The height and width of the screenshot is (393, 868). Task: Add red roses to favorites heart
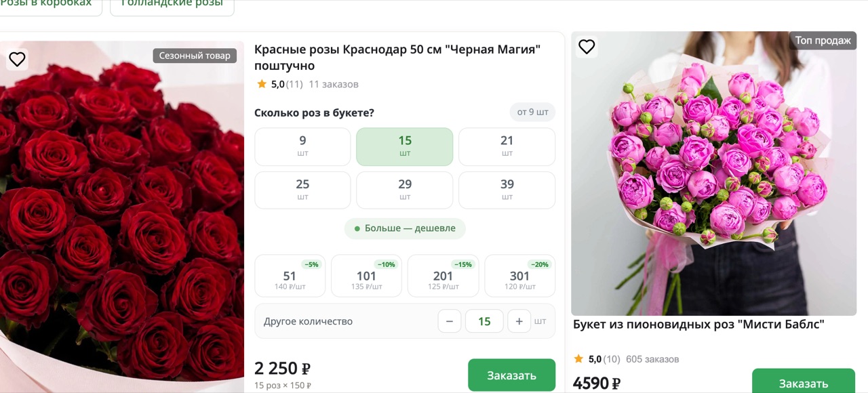click(x=17, y=60)
